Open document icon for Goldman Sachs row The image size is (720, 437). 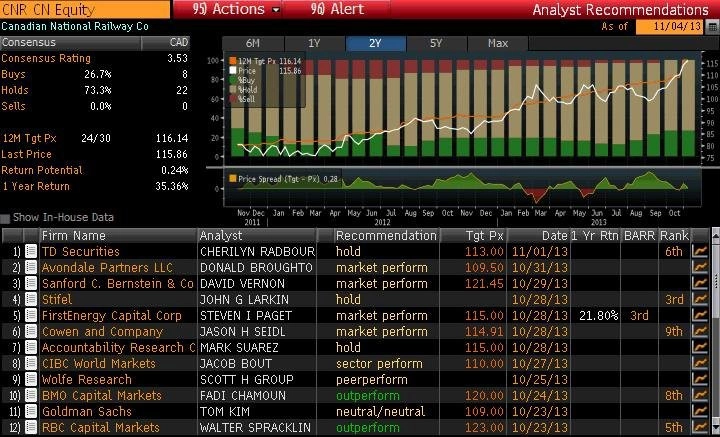pyautogui.click(x=31, y=411)
